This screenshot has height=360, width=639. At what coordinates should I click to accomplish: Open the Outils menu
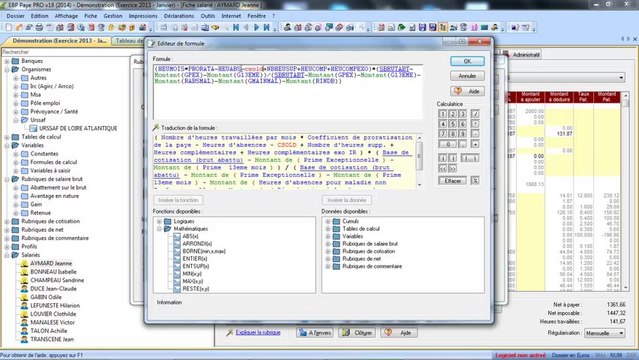[208, 16]
